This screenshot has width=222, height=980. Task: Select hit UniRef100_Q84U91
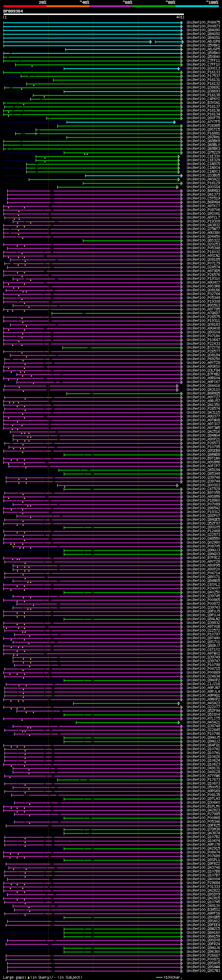203,38
